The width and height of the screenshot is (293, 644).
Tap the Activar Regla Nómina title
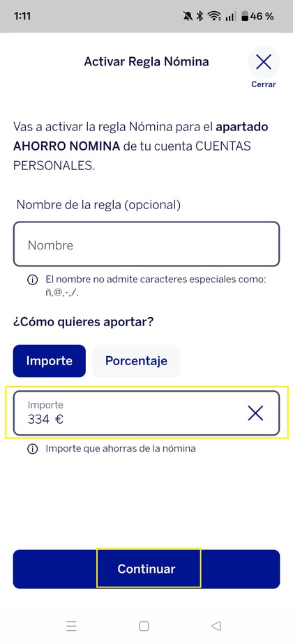(146, 61)
